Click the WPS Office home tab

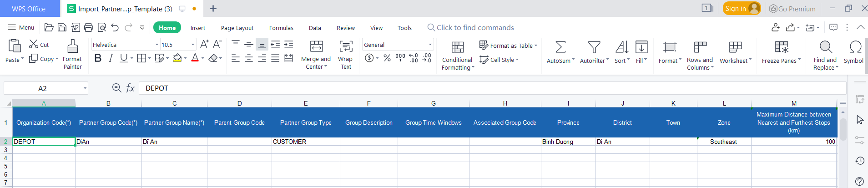pyautogui.click(x=29, y=9)
